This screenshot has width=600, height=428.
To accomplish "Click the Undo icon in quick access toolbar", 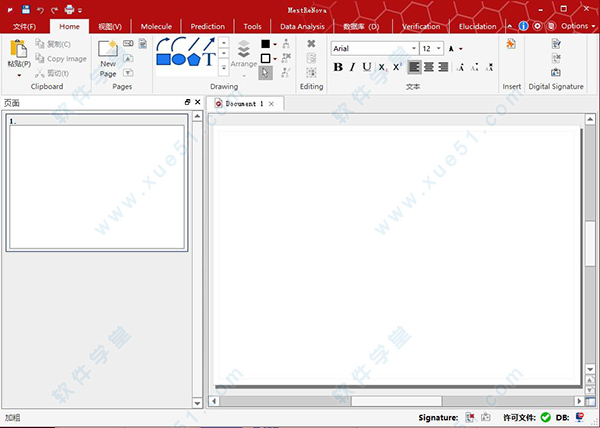I will [x=40, y=10].
